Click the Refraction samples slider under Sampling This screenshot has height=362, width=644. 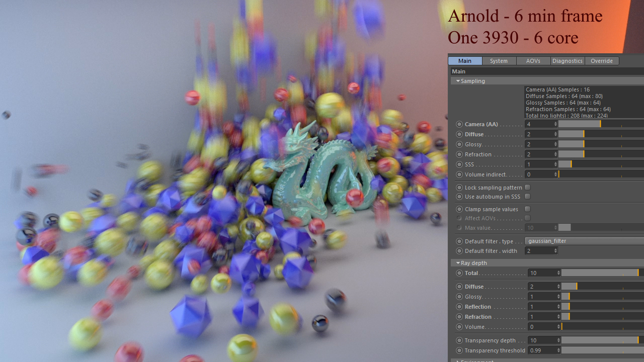(601, 154)
